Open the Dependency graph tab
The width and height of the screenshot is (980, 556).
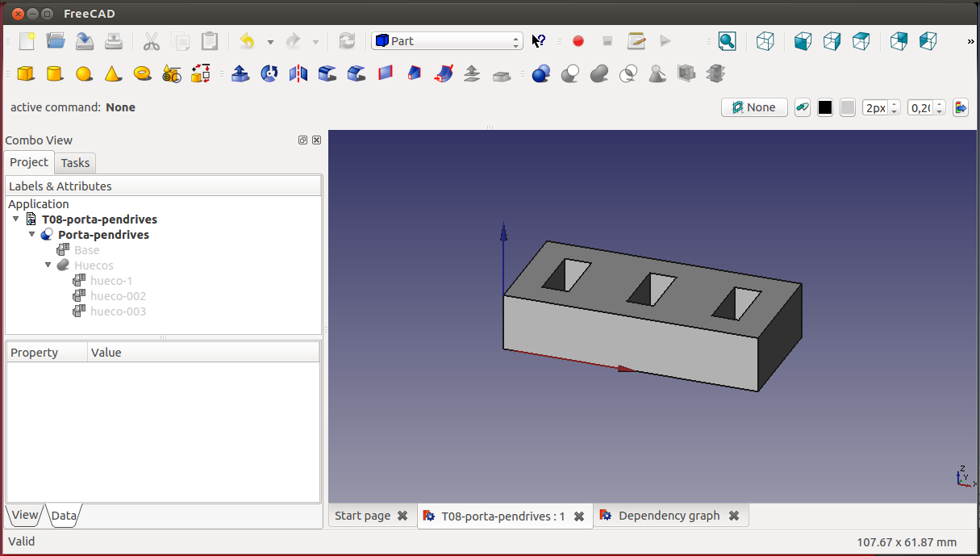[669, 516]
